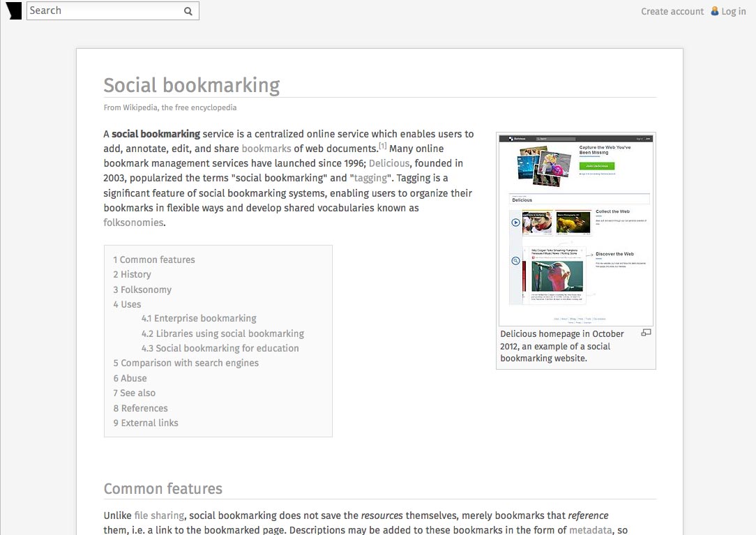Screen dimensions: 756x535
Task: Go to 4.3 Social bookmarking for education
Action: pyautogui.click(x=220, y=348)
